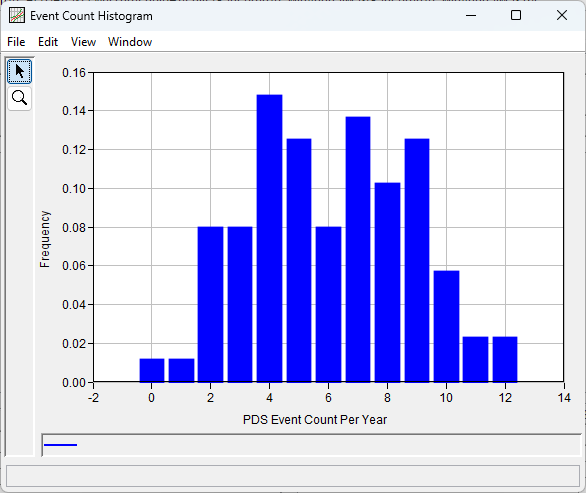Click the Event Count Histogram app icon

(x=17, y=16)
